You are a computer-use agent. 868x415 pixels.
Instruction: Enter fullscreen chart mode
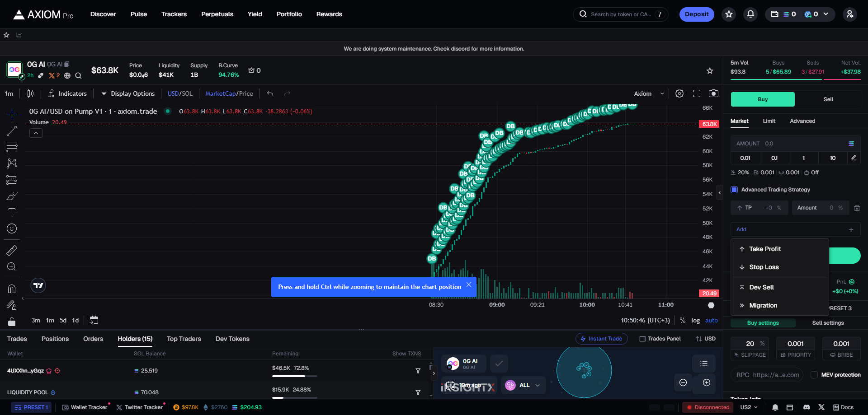click(697, 93)
